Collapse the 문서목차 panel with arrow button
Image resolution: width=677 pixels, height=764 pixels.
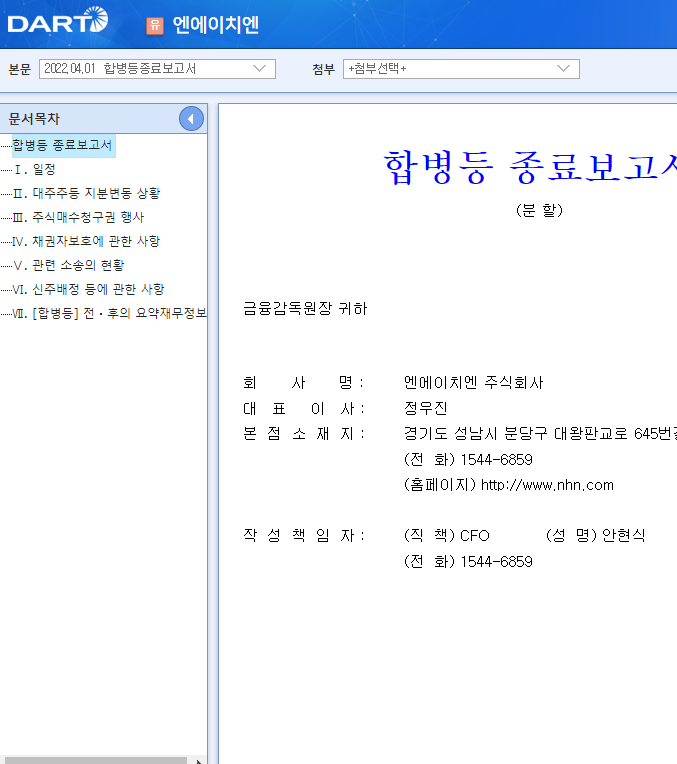click(191, 118)
